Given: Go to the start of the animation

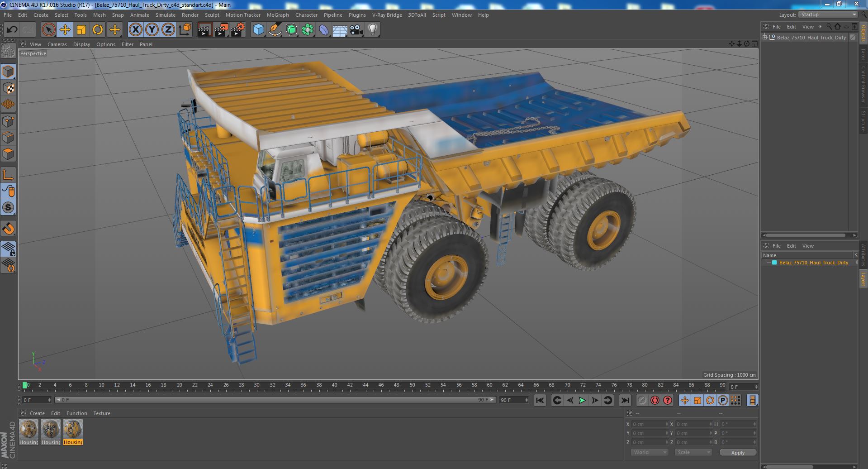Looking at the screenshot, I should tap(540, 400).
